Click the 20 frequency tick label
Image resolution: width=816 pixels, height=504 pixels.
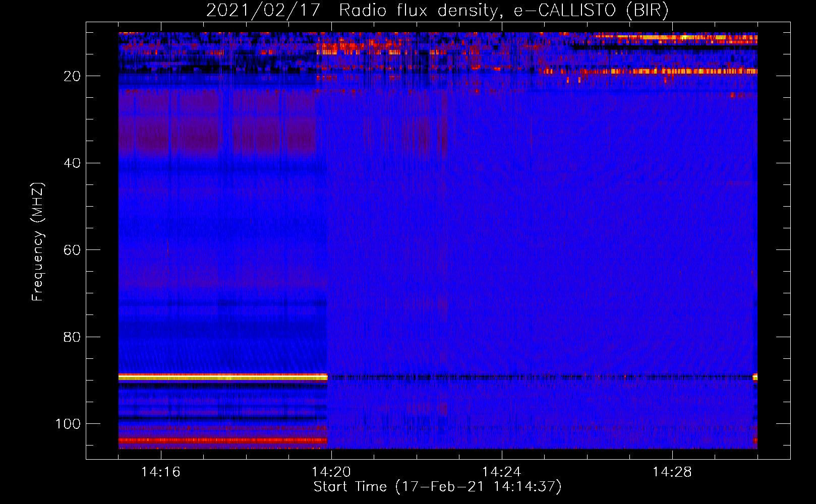(72, 76)
